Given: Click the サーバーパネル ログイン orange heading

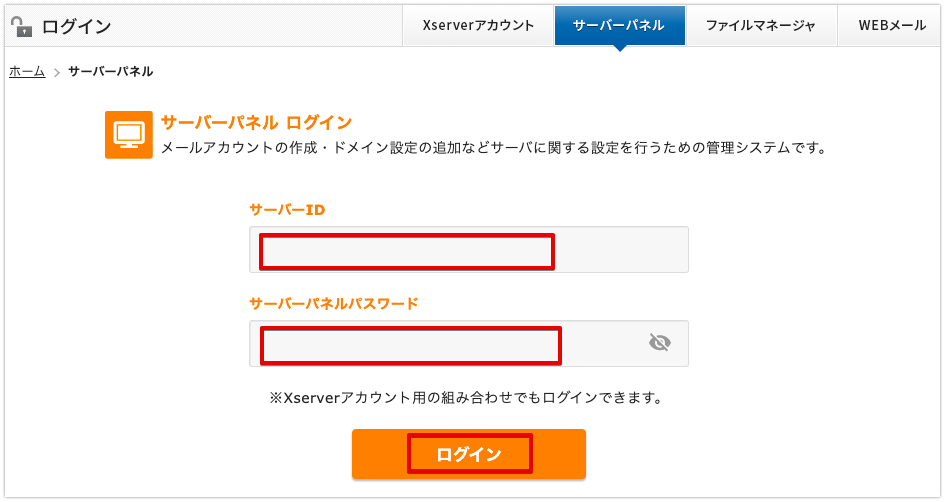Looking at the screenshot, I should click(x=257, y=122).
